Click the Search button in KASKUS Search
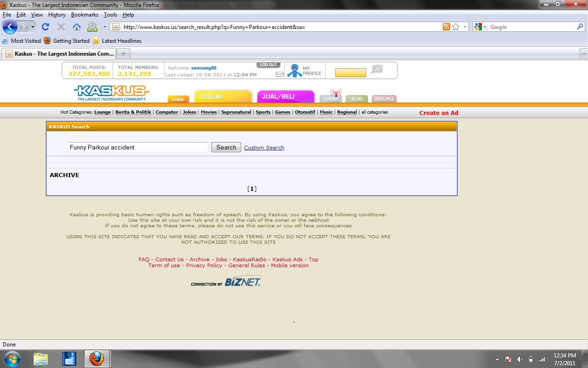Image resolution: width=588 pixels, height=368 pixels. coord(226,147)
